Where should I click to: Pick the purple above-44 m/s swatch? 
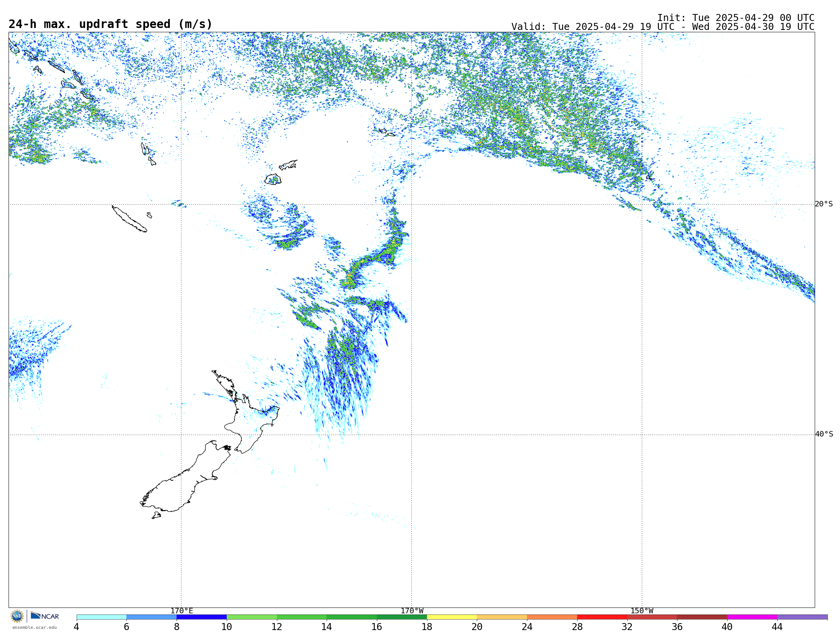803,617
